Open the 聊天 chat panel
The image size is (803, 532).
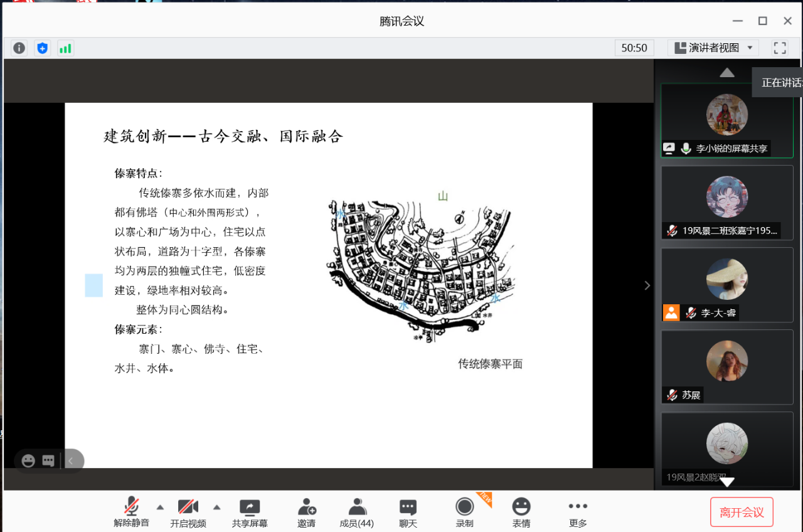click(x=408, y=512)
